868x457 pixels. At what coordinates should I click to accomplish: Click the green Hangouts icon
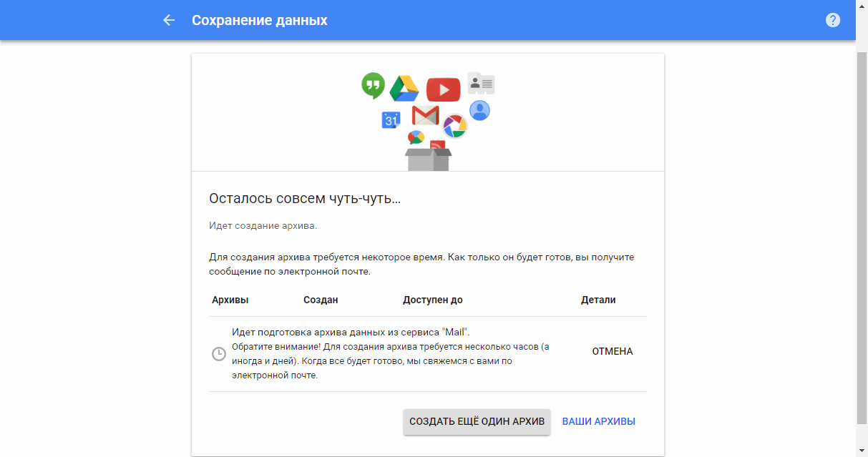(x=373, y=85)
